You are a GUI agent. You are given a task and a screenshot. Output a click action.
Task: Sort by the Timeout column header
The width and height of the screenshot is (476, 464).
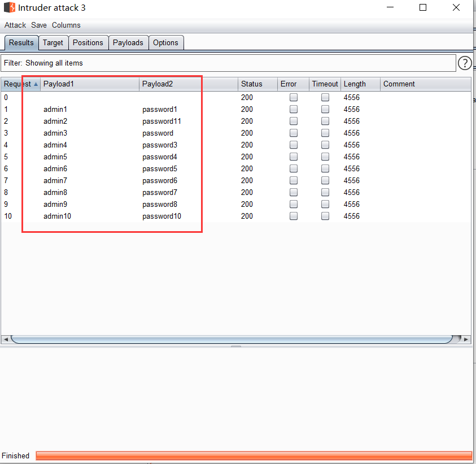pos(325,84)
